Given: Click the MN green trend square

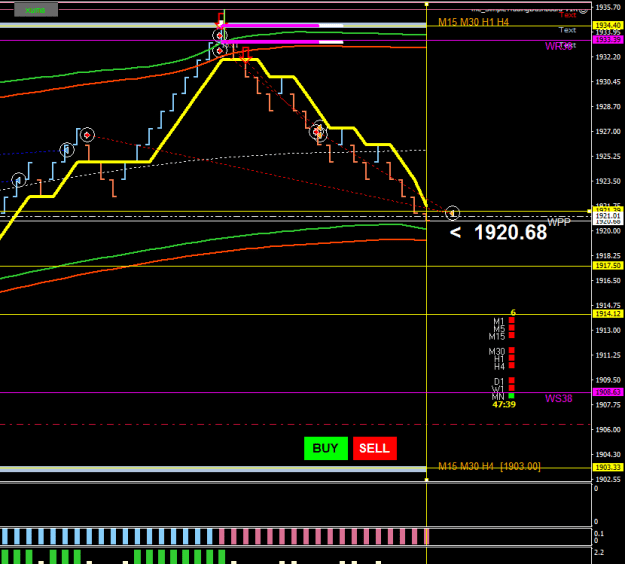Looking at the screenshot, I should point(512,396).
